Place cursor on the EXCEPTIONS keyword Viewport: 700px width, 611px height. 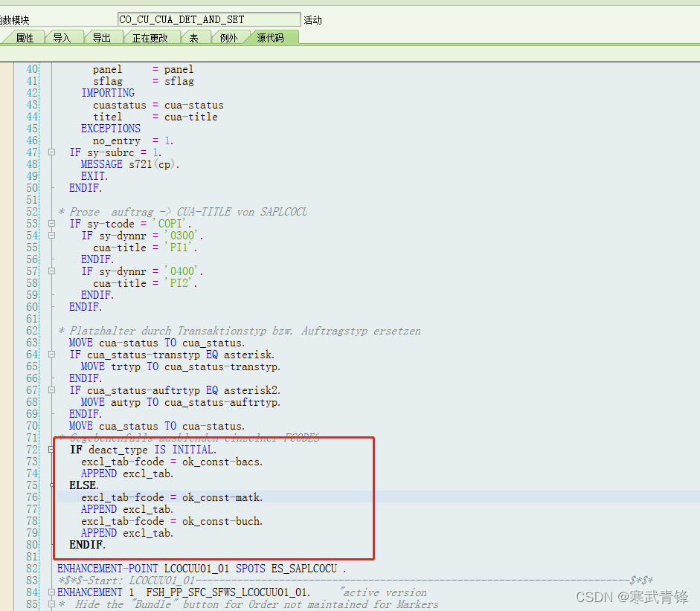(x=111, y=129)
